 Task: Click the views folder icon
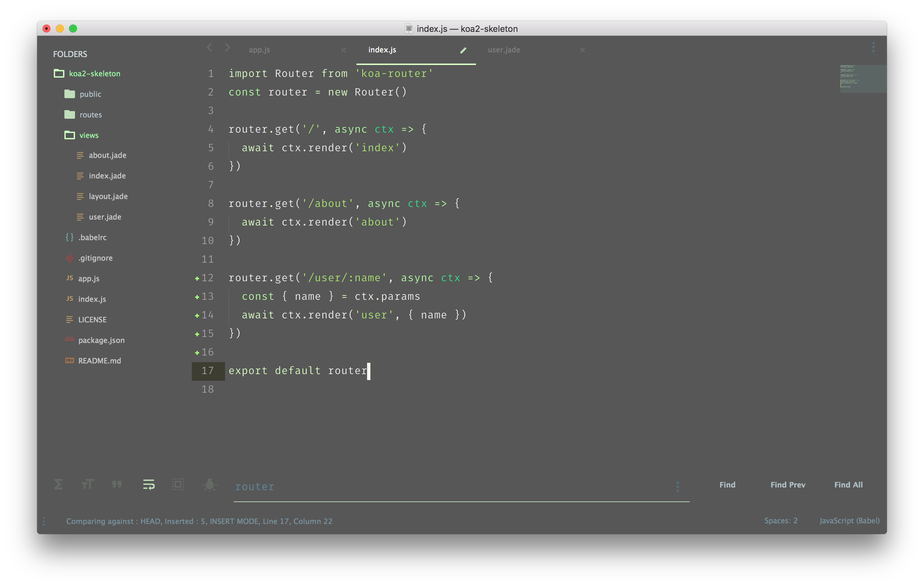point(69,135)
